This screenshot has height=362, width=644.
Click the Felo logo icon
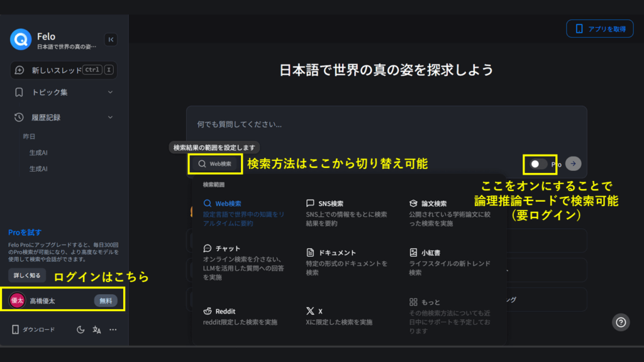coord(21,40)
